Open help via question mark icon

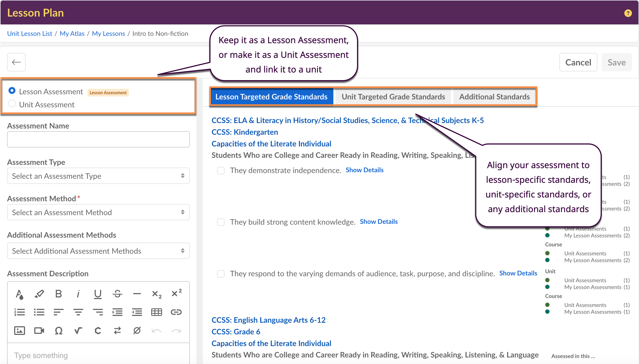tap(628, 13)
